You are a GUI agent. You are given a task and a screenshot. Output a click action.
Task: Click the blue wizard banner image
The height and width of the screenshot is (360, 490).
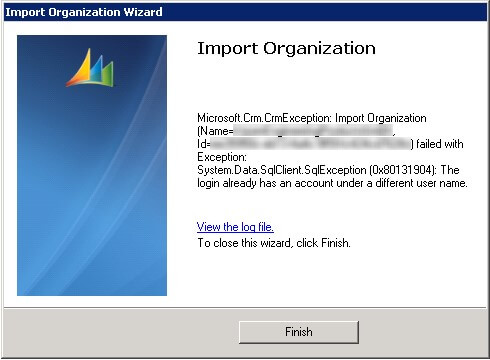coord(92,165)
